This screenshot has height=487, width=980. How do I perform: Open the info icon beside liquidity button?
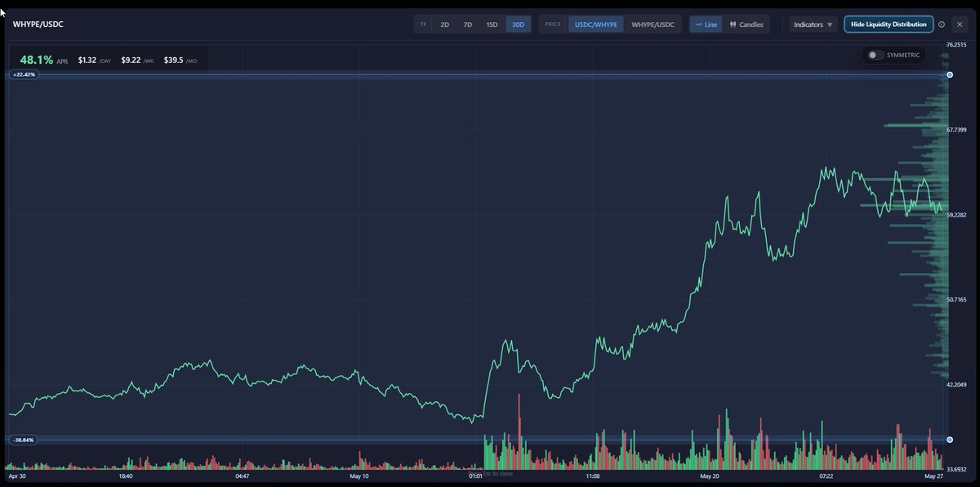coord(942,25)
